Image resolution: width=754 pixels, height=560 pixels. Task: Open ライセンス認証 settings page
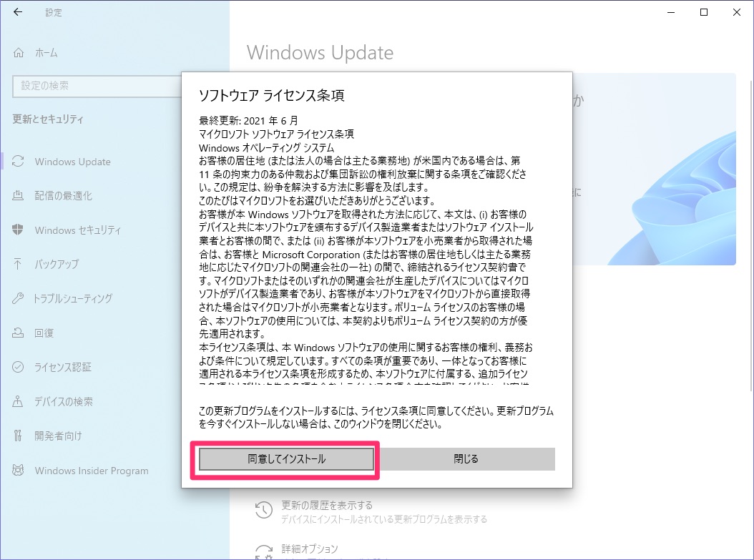[x=62, y=367]
